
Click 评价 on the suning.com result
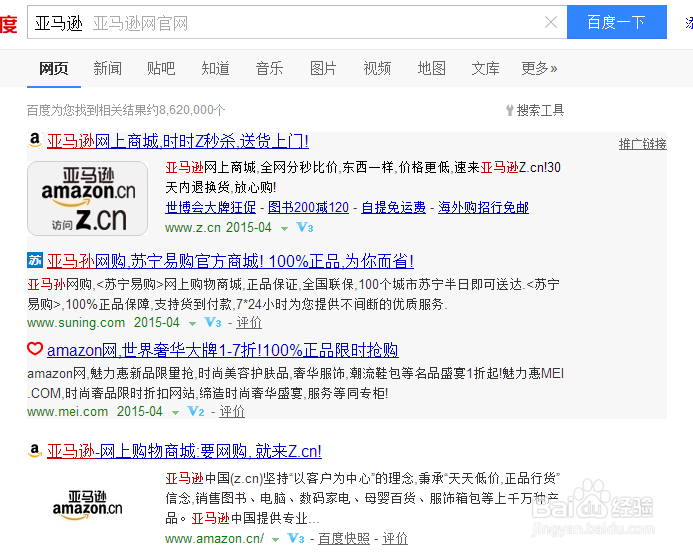[x=249, y=323]
